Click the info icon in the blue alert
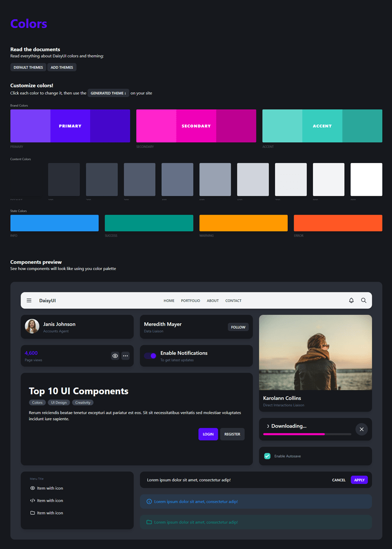The width and height of the screenshot is (392, 549). (x=149, y=501)
